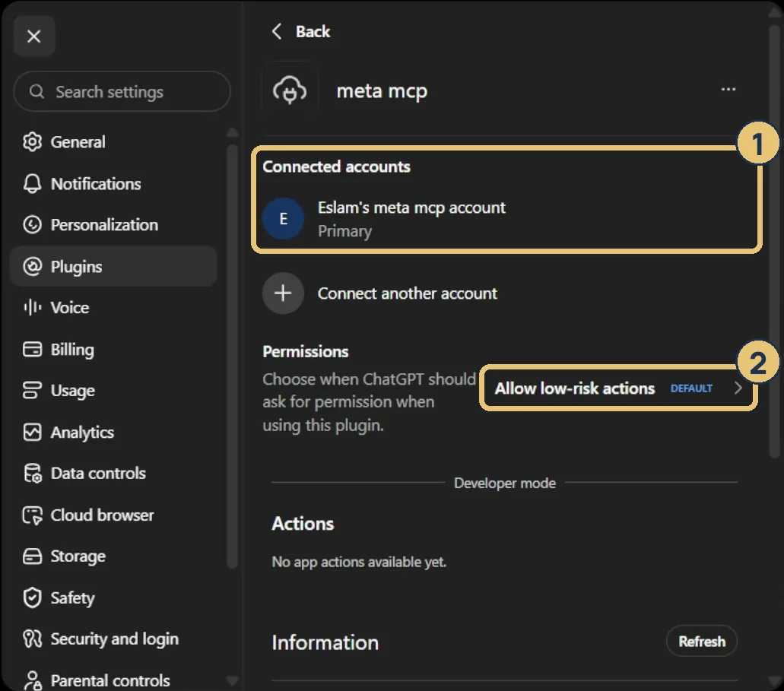Click the Refresh button
Screen dimensions: 784x691
point(702,641)
